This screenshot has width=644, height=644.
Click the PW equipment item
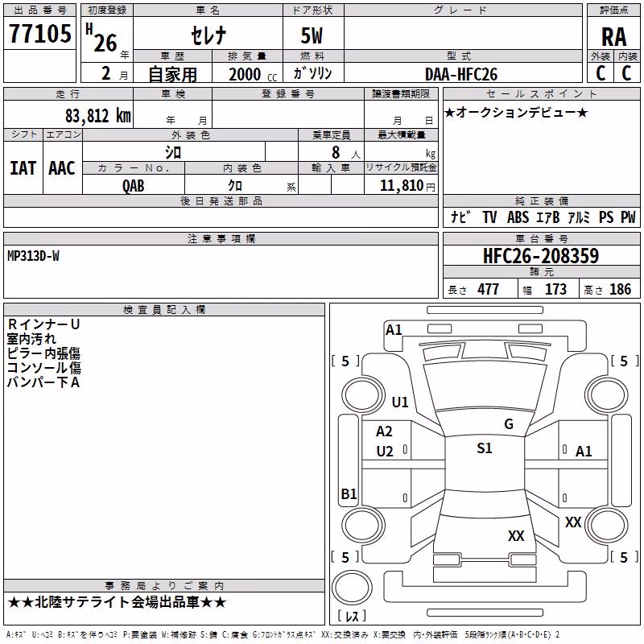pos(628,217)
